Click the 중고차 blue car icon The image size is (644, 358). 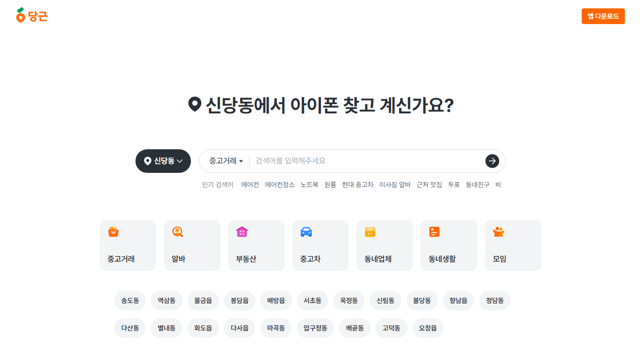(306, 232)
